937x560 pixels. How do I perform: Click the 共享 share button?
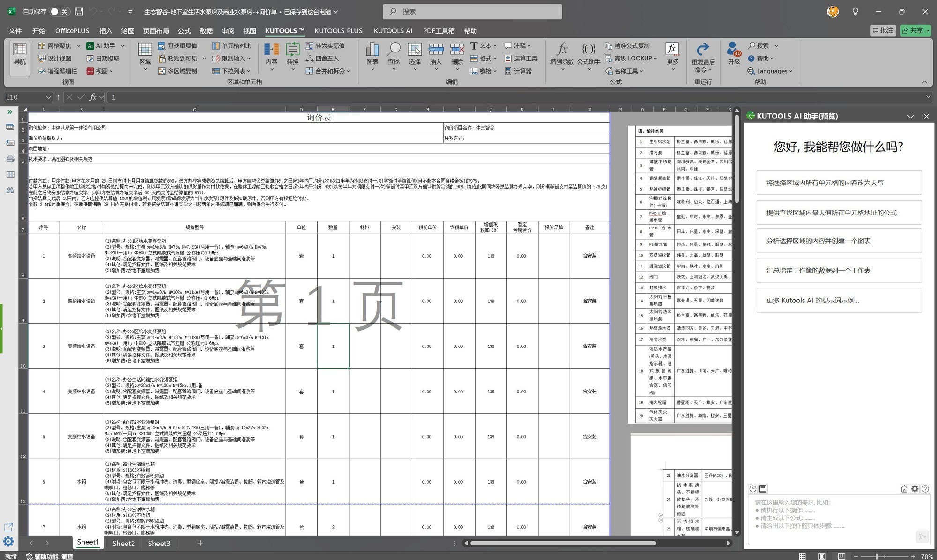pos(915,31)
